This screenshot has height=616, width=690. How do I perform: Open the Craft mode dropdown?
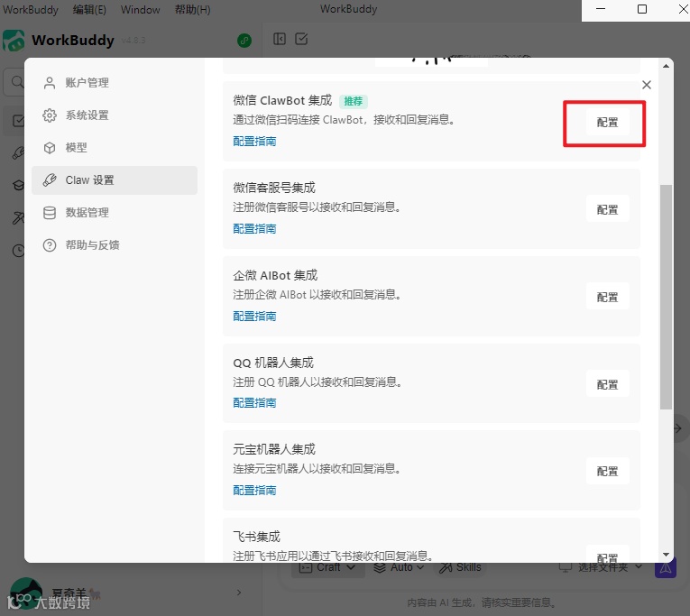click(x=327, y=567)
